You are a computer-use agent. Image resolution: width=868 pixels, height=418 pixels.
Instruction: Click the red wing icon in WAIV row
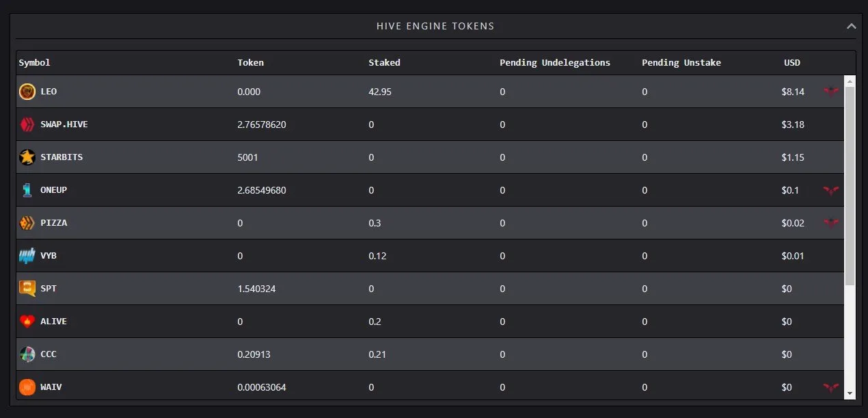[831, 387]
